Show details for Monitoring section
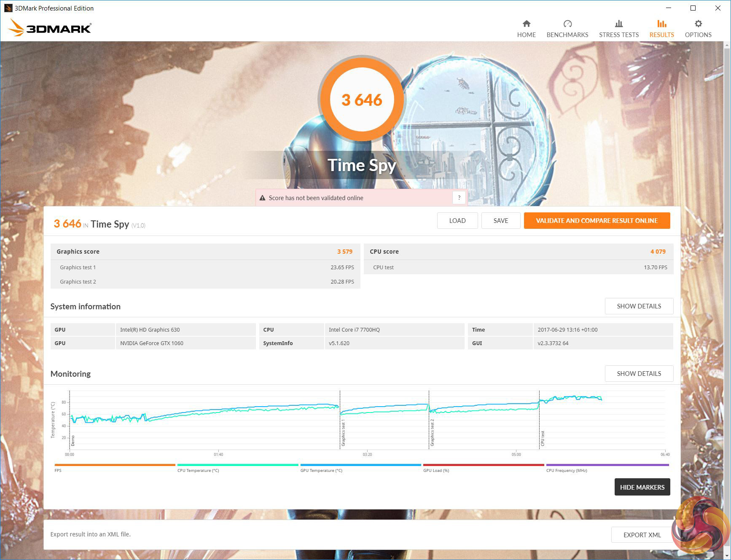Viewport: 731px width, 560px height. [639, 374]
